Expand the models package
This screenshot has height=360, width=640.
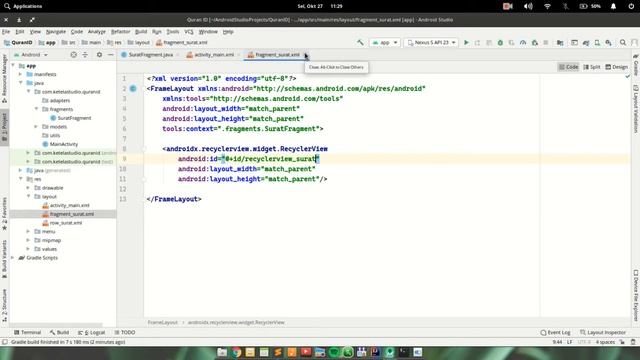point(36,127)
